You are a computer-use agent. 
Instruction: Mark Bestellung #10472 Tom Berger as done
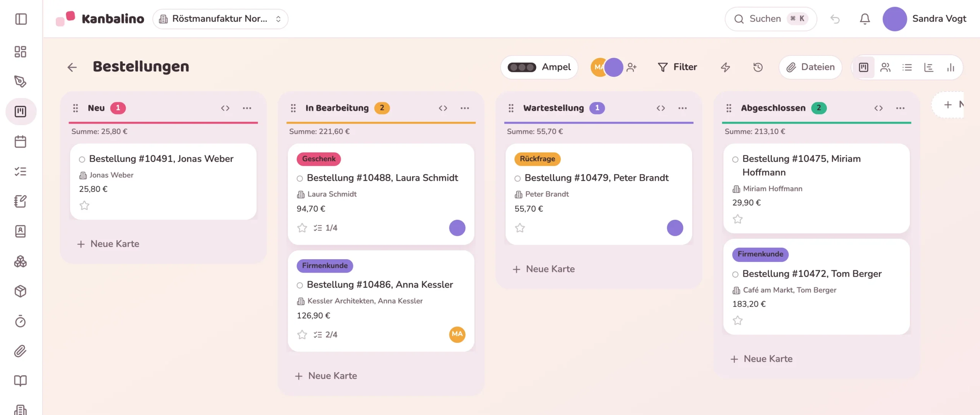click(735, 274)
